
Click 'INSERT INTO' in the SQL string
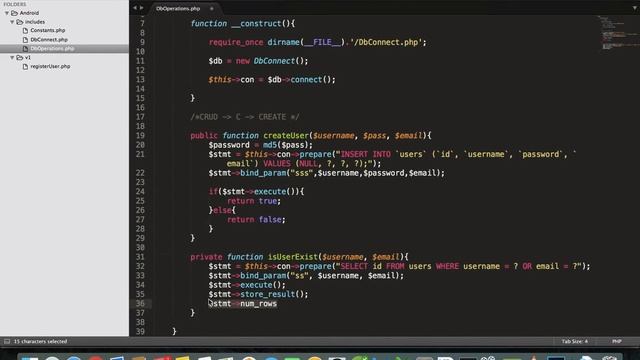pyautogui.click(x=365, y=154)
